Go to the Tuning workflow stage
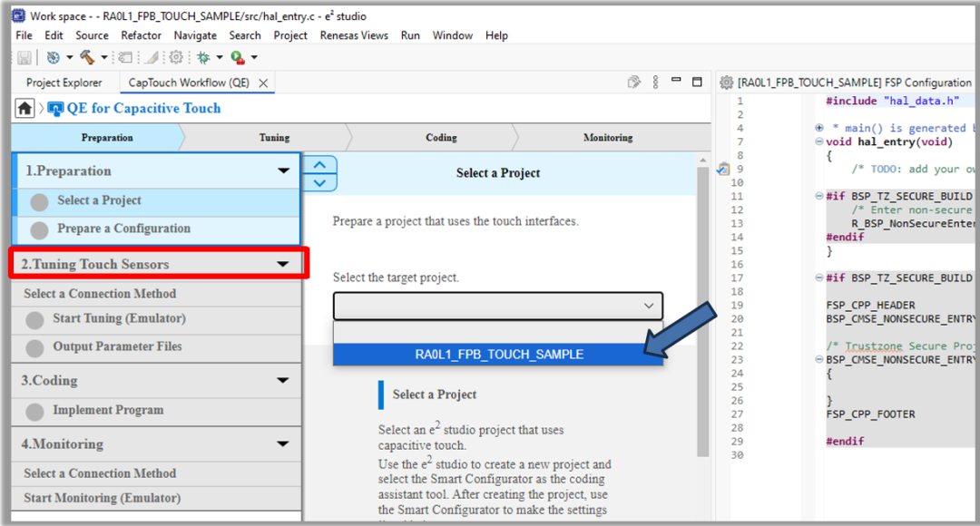 point(274,138)
